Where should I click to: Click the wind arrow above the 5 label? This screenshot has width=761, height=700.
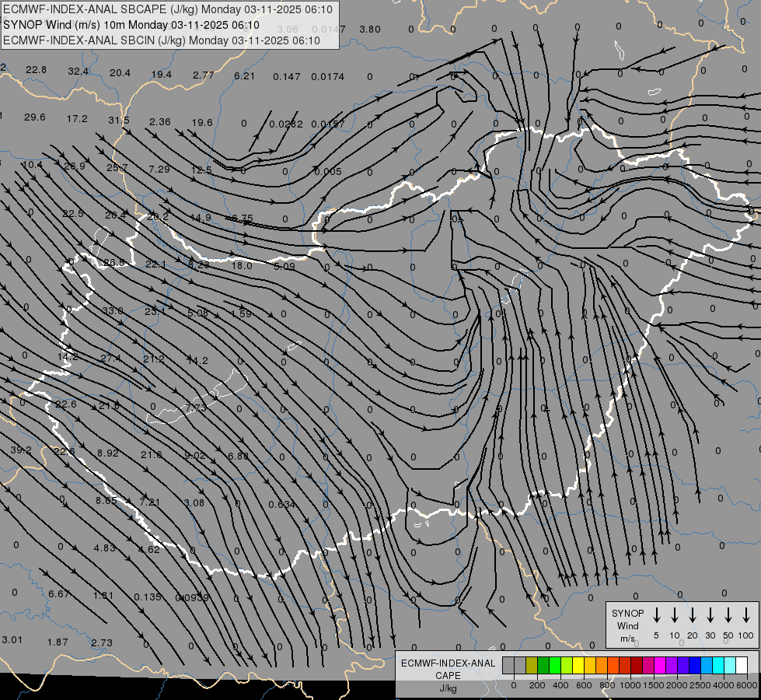tap(656, 614)
